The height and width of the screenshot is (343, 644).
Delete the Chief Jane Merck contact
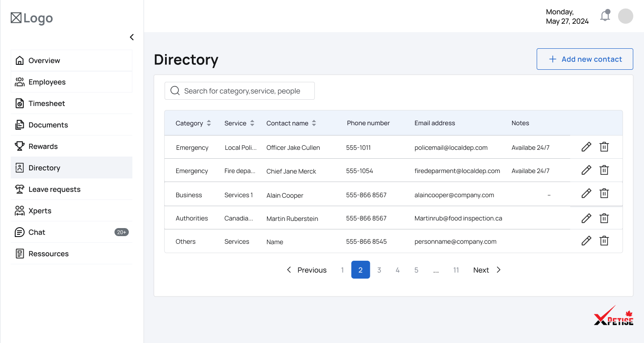604,170
